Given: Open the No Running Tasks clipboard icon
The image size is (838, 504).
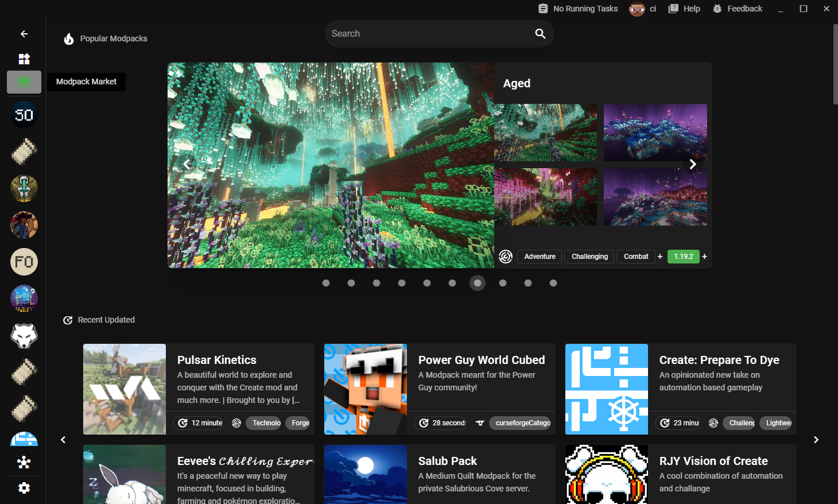Looking at the screenshot, I should coord(543,9).
